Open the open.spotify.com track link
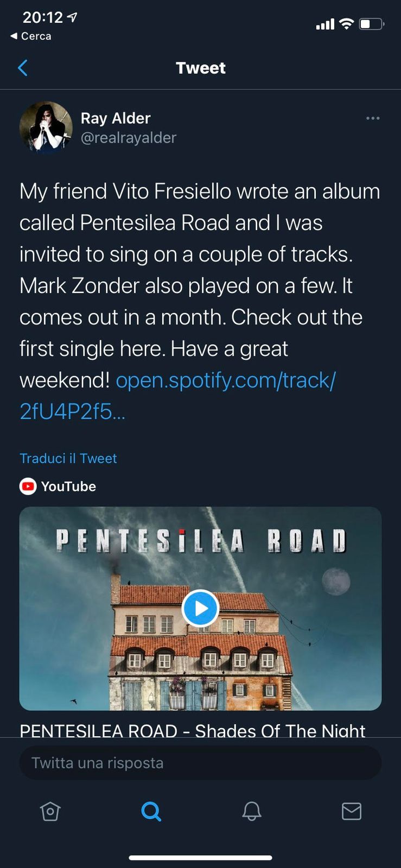Image resolution: width=401 pixels, height=868 pixels. tap(178, 395)
